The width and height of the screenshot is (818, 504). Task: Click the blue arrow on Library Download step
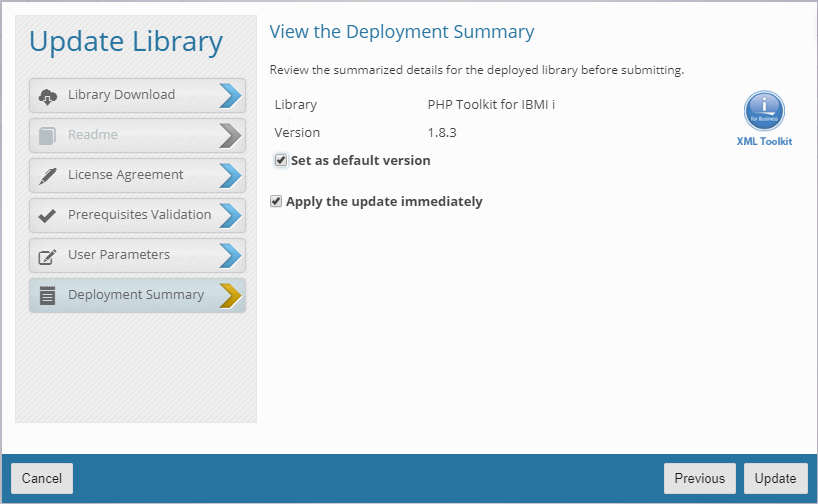pyautogui.click(x=230, y=95)
